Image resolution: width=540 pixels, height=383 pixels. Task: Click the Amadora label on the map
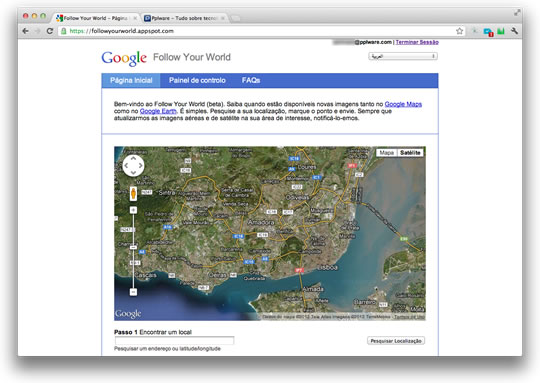coord(261,222)
